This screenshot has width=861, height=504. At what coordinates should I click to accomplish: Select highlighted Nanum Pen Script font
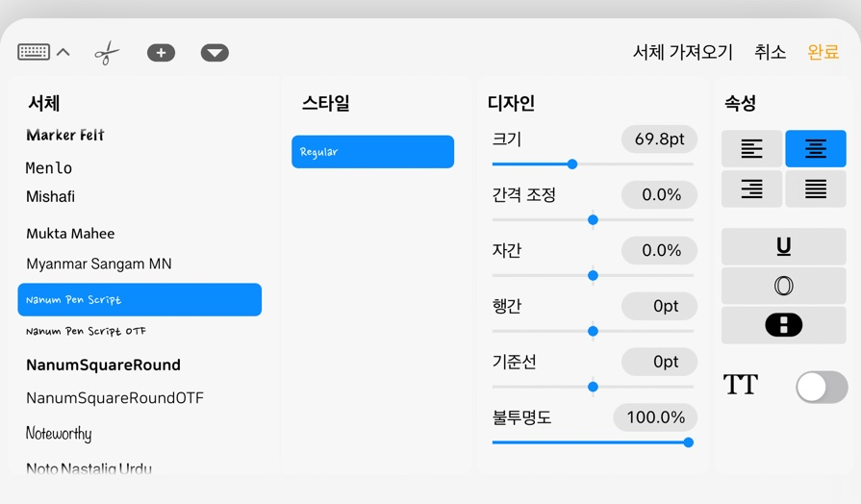(139, 300)
